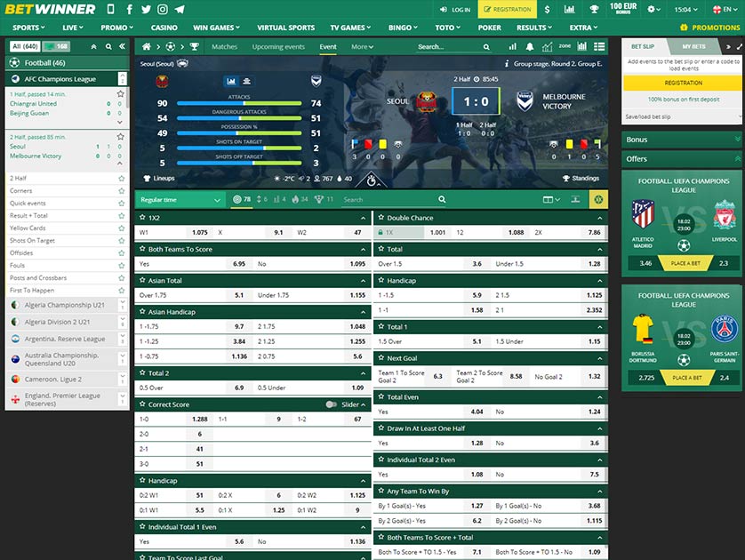Image resolution: width=745 pixels, height=560 pixels.
Task: Open the More dropdown in event bar
Action: (362, 46)
